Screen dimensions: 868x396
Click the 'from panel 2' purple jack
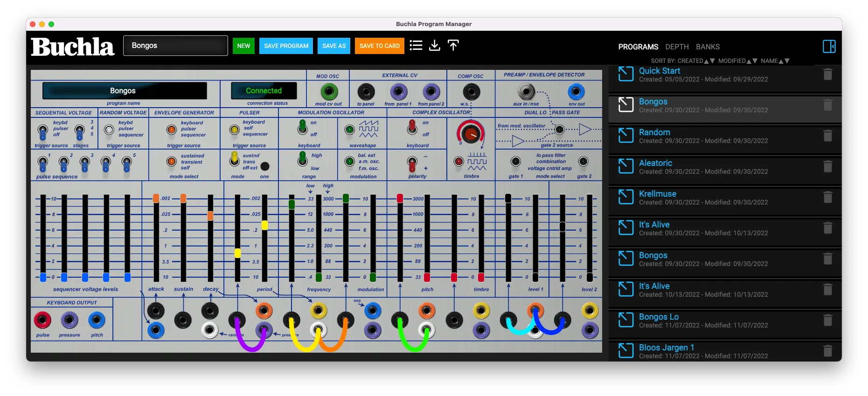[431, 92]
